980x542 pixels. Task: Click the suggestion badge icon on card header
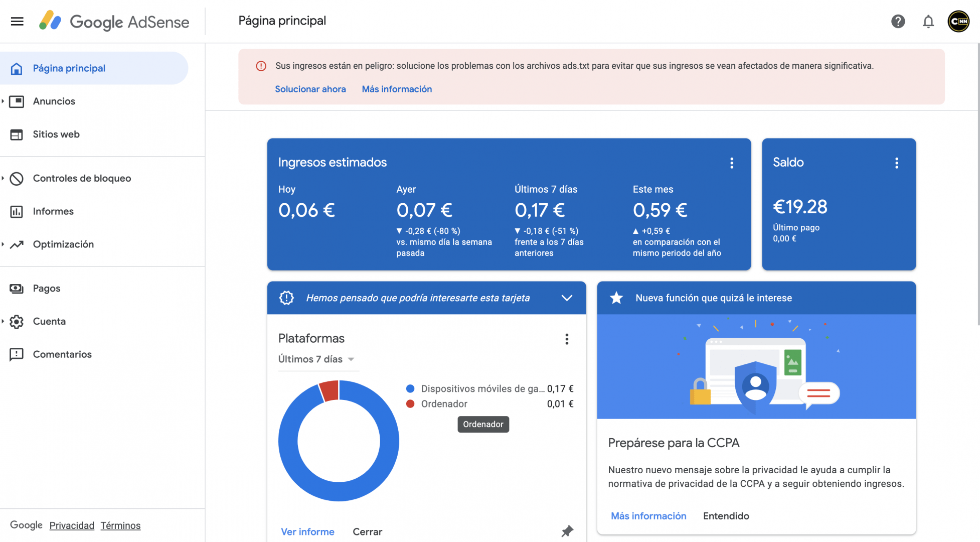pyautogui.click(x=286, y=298)
